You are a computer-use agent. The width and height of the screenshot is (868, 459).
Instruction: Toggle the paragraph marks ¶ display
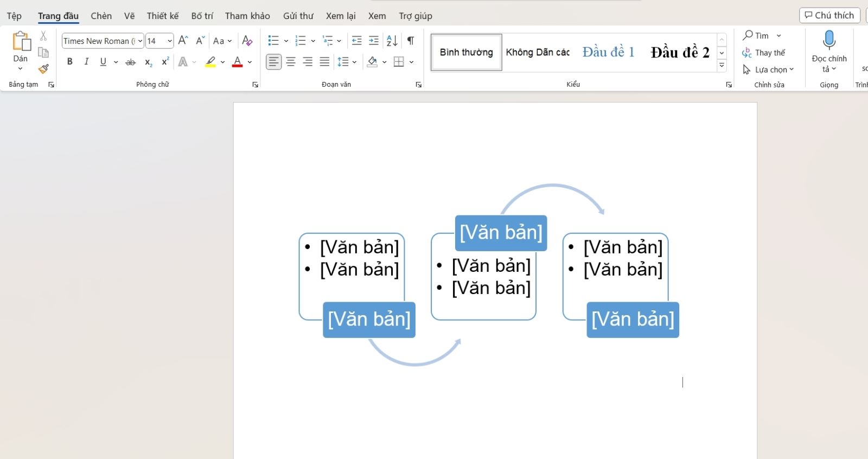[x=411, y=41]
